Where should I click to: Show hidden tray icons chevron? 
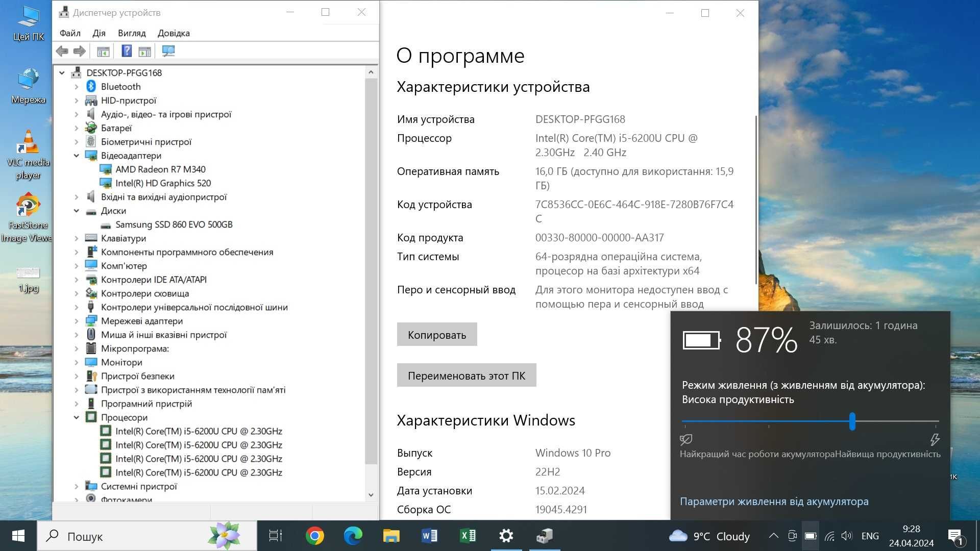pyautogui.click(x=774, y=536)
